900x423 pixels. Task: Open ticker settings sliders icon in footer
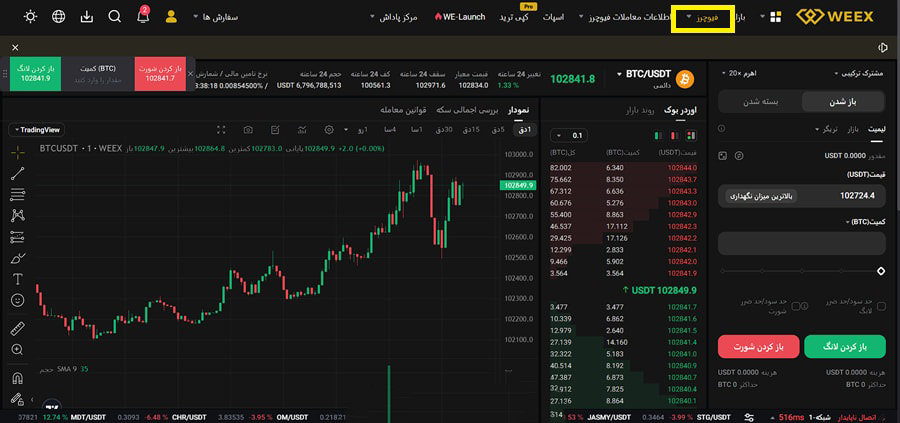point(749,417)
